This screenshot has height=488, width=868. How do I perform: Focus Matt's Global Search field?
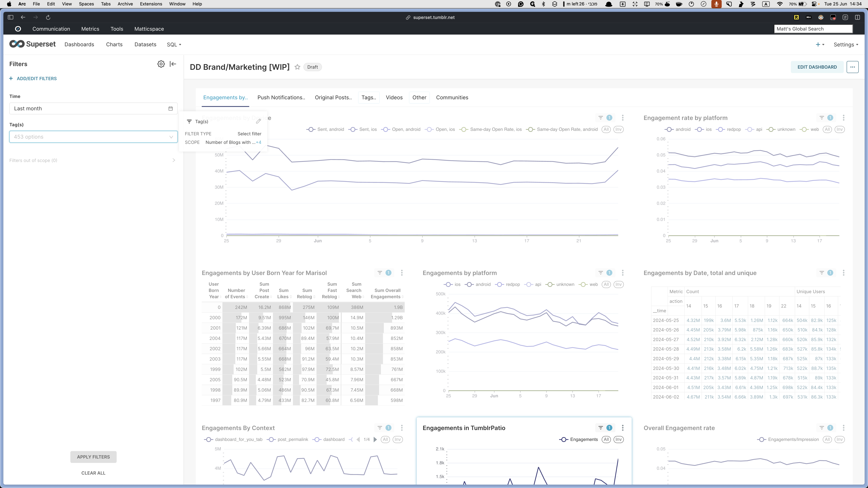(813, 29)
